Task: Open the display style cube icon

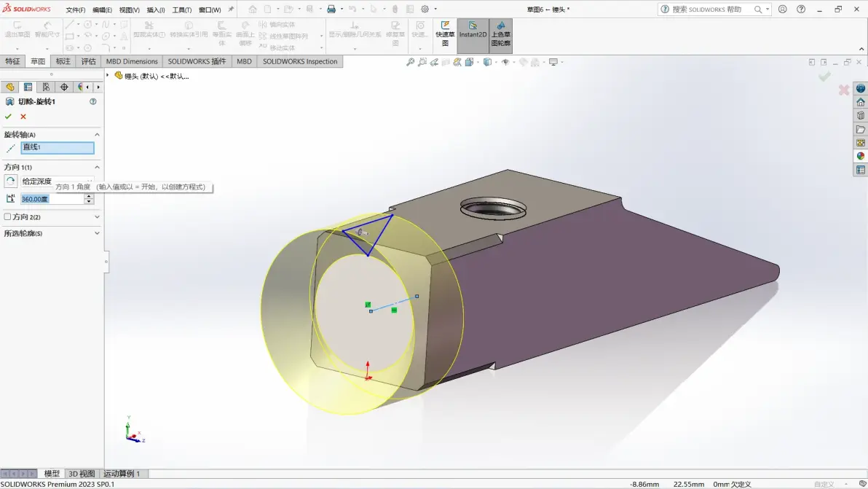Action: click(x=487, y=62)
